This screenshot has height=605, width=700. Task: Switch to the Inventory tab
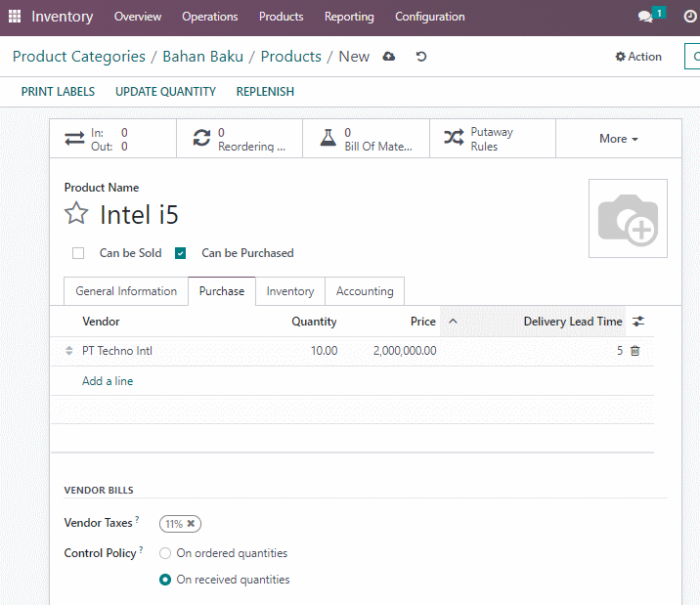pos(290,291)
